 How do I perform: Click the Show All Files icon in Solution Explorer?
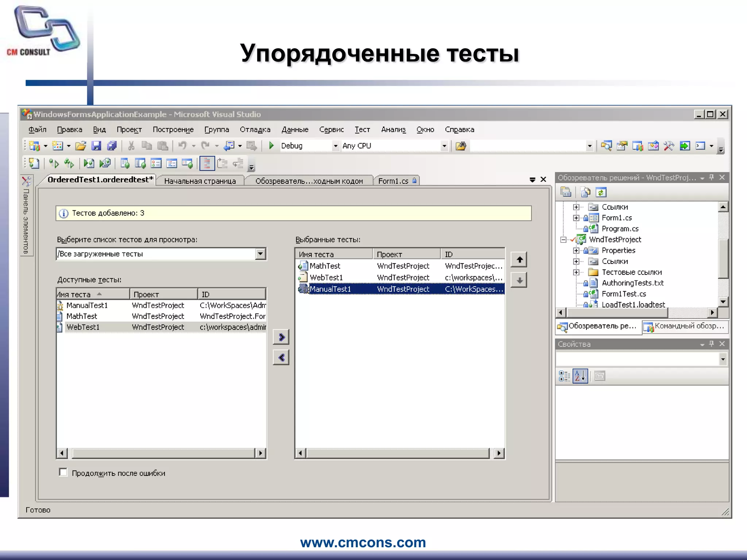pyautogui.click(x=586, y=192)
